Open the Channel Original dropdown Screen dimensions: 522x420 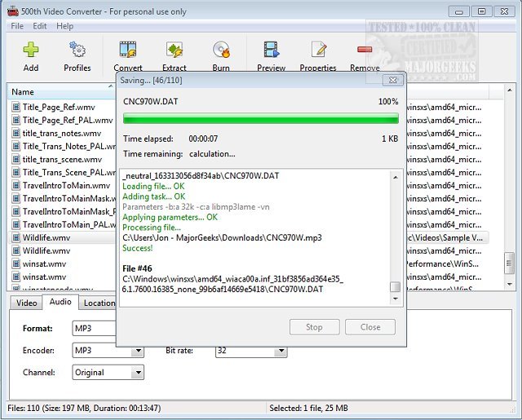108,373
